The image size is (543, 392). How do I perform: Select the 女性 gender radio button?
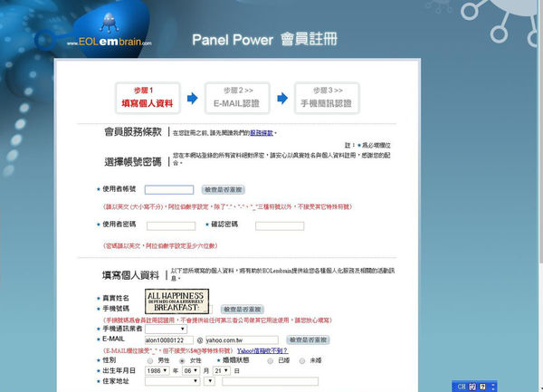click(x=182, y=359)
